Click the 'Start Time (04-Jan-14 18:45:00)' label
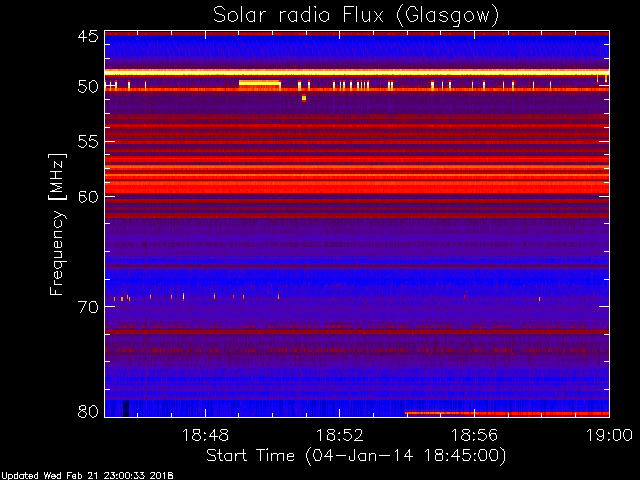The image size is (640, 480). click(x=356, y=456)
